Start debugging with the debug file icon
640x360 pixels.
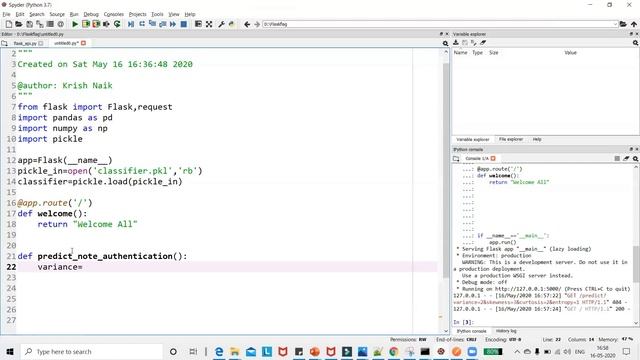coord(131,24)
